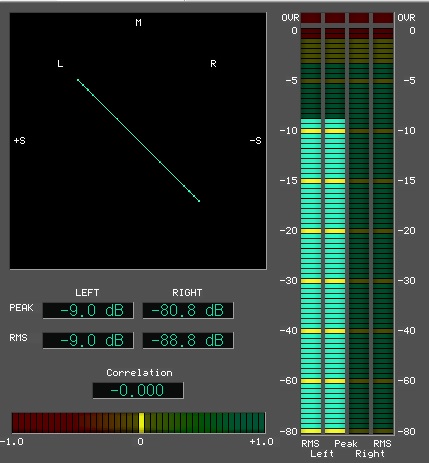Click the LEFT column heading
The height and width of the screenshot is (463, 429).
(x=87, y=293)
